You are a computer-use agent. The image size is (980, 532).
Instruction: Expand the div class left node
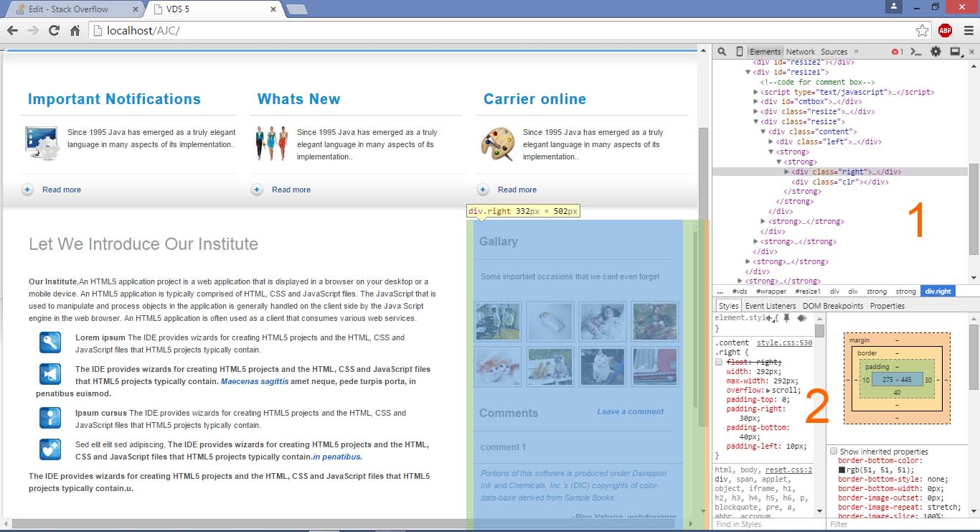[x=771, y=141]
